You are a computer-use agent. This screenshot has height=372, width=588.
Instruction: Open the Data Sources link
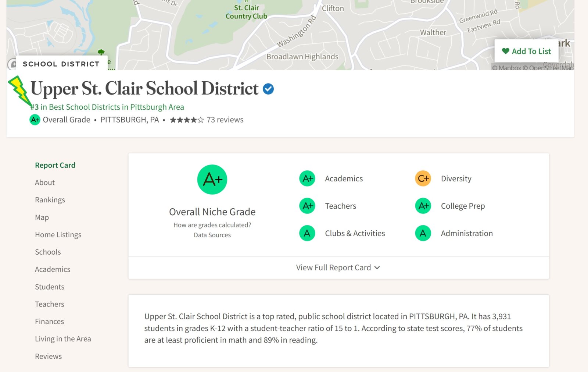coord(212,235)
